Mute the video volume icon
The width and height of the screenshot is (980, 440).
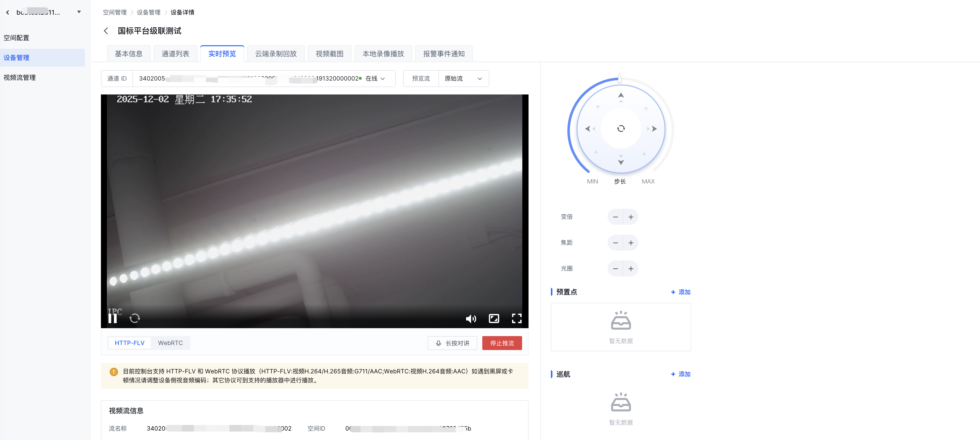tap(471, 319)
